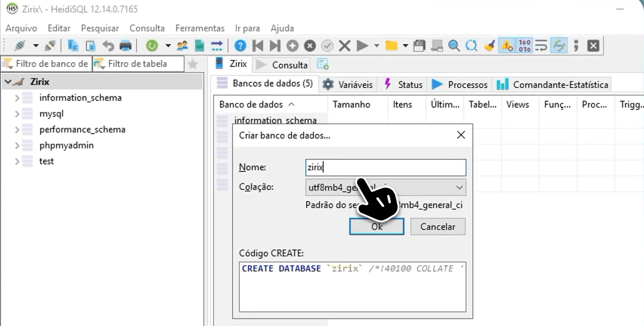Sort by the Tamanho column header

tap(357, 104)
